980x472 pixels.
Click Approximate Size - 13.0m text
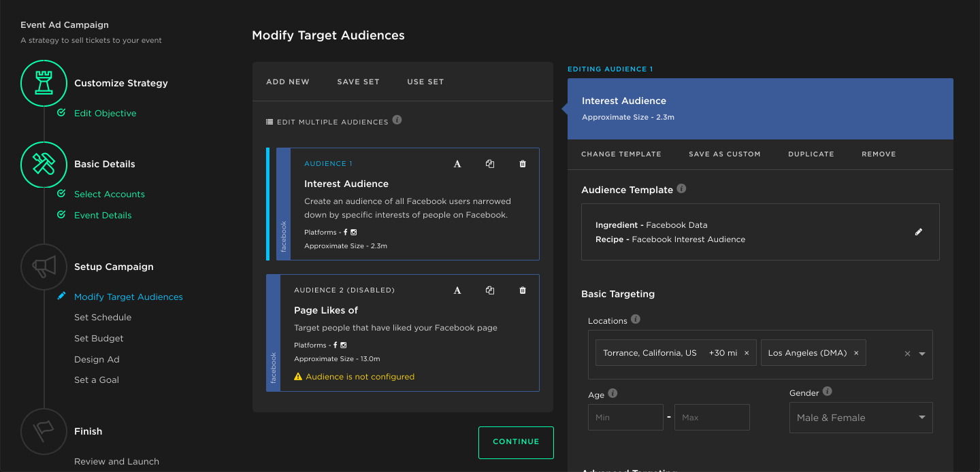(337, 358)
